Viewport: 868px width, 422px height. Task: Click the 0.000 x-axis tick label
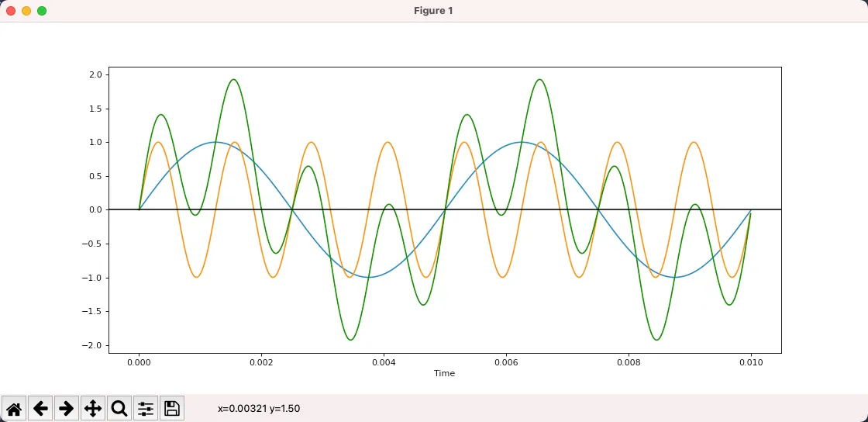click(x=139, y=362)
